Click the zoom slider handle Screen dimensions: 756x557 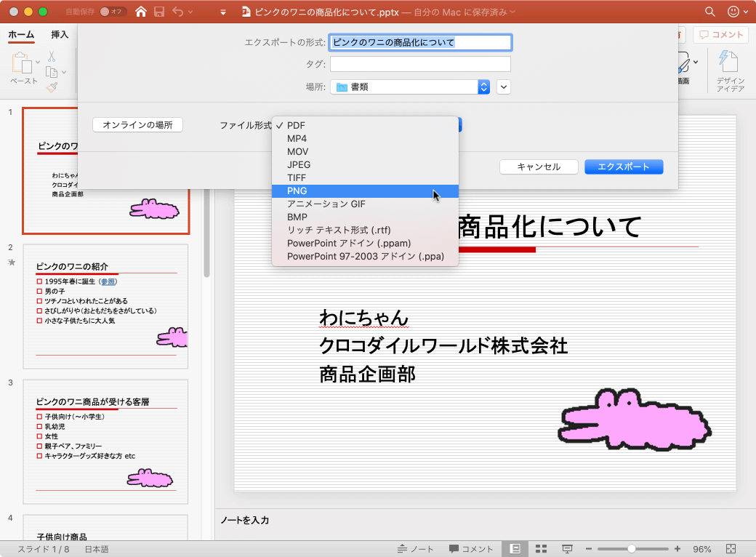[x=632, y=548]
